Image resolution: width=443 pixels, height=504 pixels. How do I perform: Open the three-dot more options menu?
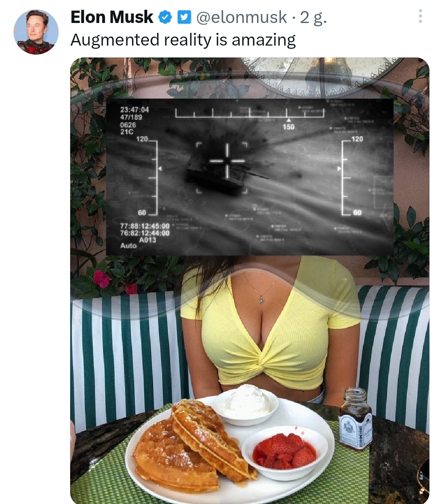(420, 16)
